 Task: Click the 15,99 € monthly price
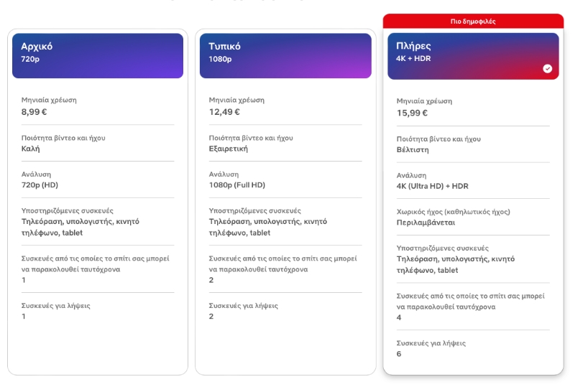coord(413,113)
